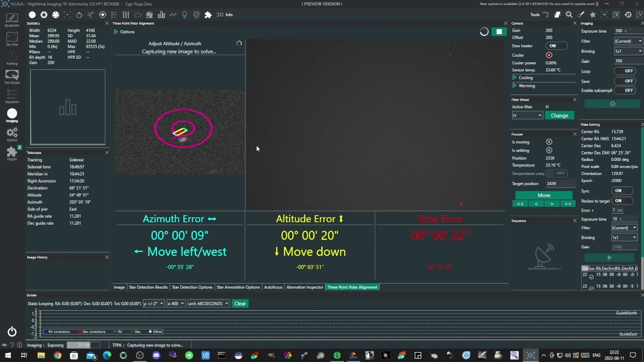Screen dimensions: 644x362
Task: Open the guider unit ARCSECONDS dropdown
Action: coord(208,304)
